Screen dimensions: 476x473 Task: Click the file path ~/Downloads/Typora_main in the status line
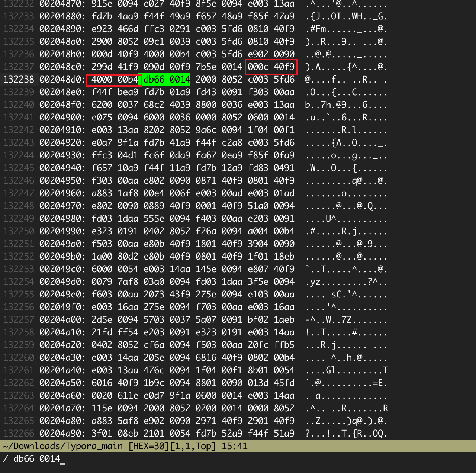pyautogui.click(x=62, y=446)
